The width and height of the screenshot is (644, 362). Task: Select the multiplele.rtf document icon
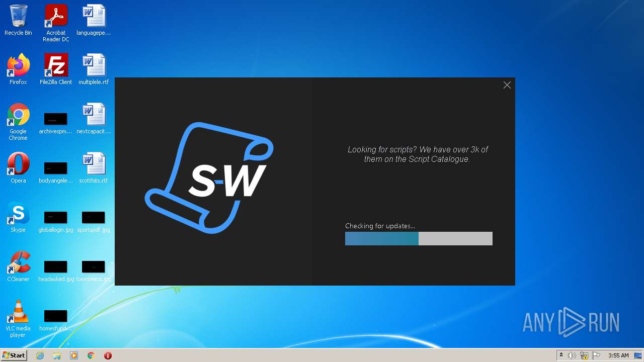(x=94, y=69)
